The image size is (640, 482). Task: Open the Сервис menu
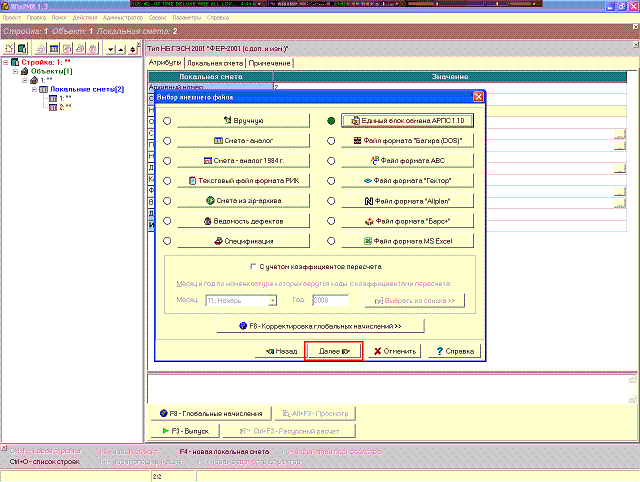158,18
